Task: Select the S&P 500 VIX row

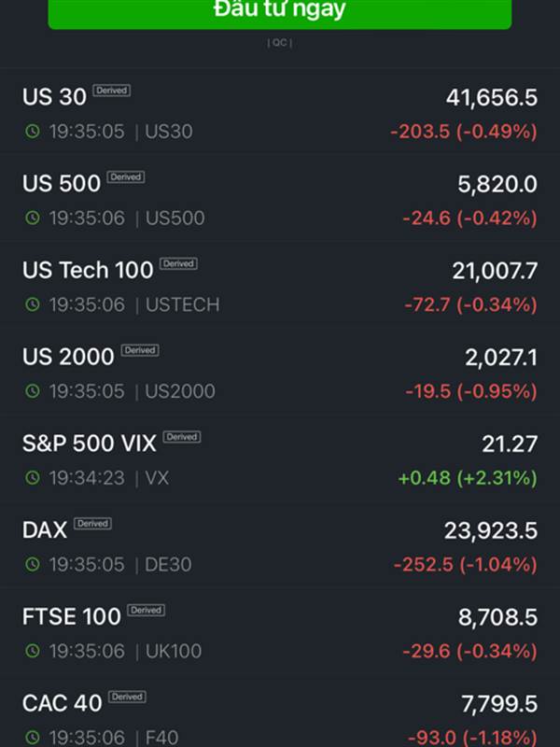Action: [x=280, y=459]
